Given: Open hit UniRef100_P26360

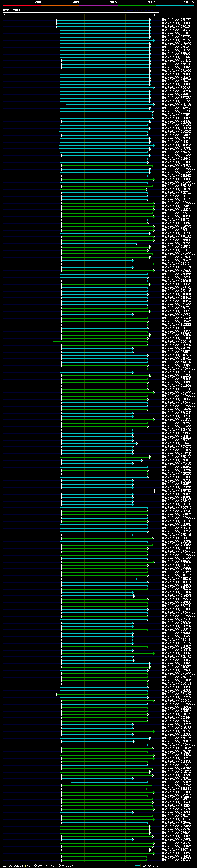Looking at the screenshot, I should click(177, 88).
